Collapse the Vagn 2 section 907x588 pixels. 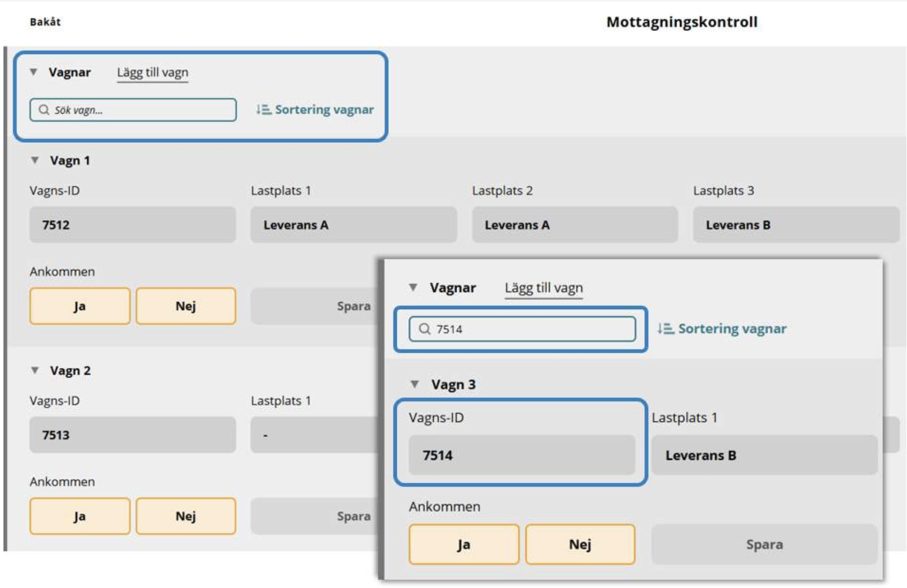[x=35, y=370]
